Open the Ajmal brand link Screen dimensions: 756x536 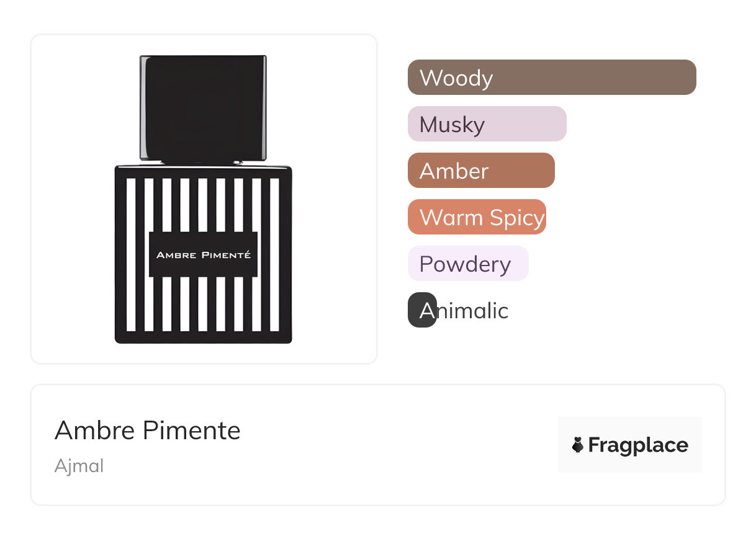pos(79,466)
